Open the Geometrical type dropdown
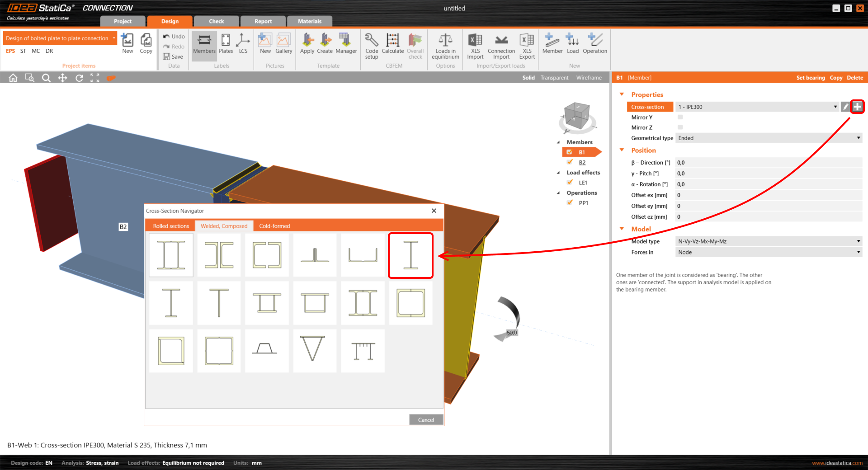Viewport: 868px width, 470px height. pos(858,138)
